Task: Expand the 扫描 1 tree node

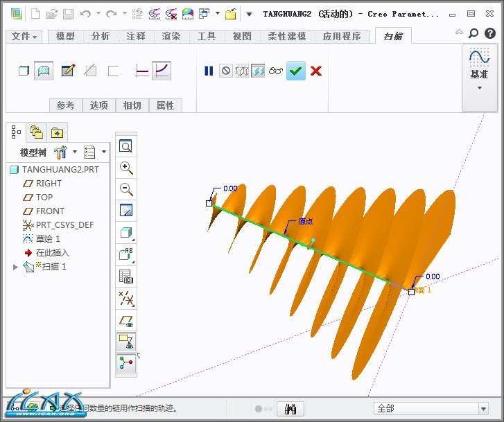Action: (x=16, y=267)
